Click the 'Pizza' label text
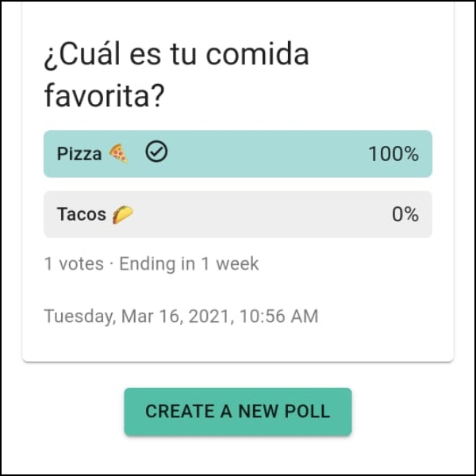 [79, 154]
